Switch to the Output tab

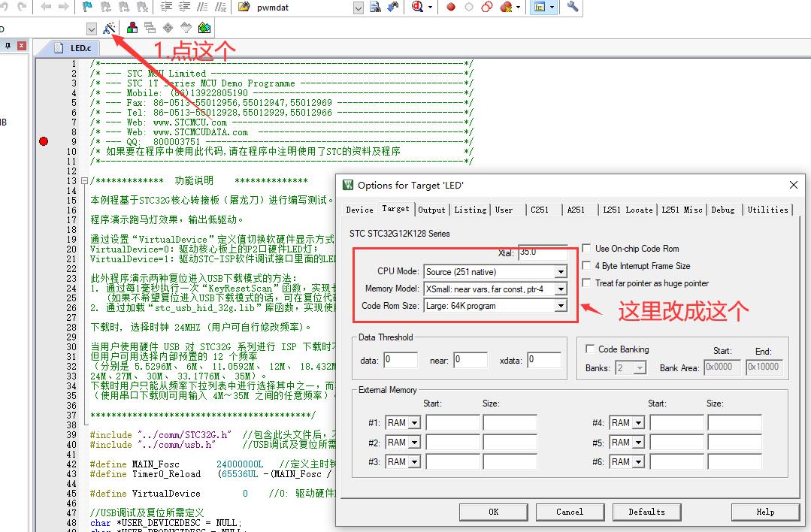pos(431,210)
